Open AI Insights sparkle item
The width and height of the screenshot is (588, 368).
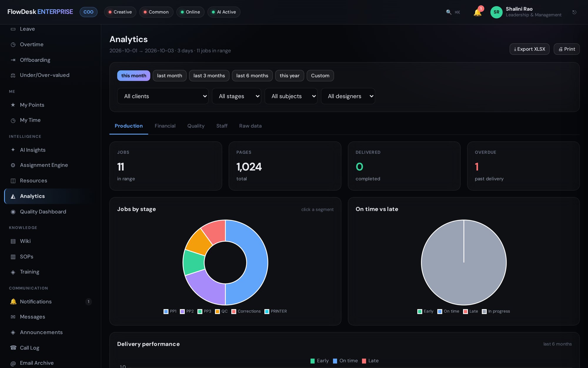(51, 150)
